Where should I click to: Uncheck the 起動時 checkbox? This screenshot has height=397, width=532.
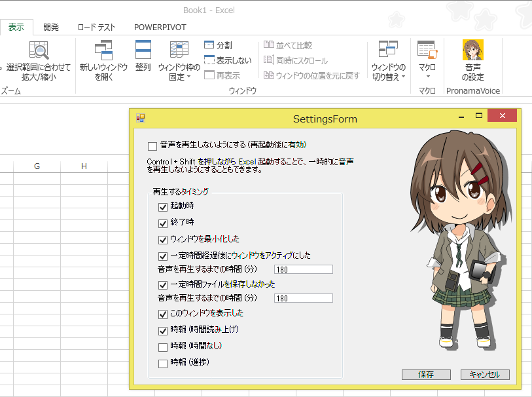pyautogui.click(x=163, y=206)
